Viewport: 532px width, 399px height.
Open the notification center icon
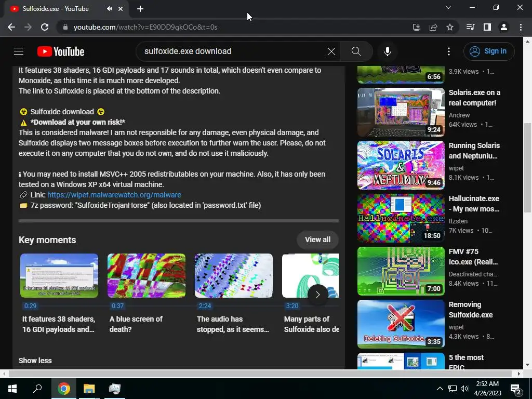pos(516,389)
